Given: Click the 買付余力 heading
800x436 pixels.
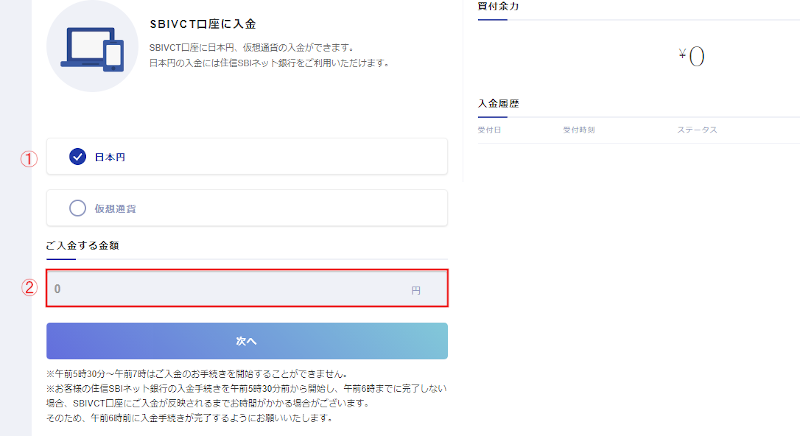Looking at the screenshot, I should coord(498,6).
